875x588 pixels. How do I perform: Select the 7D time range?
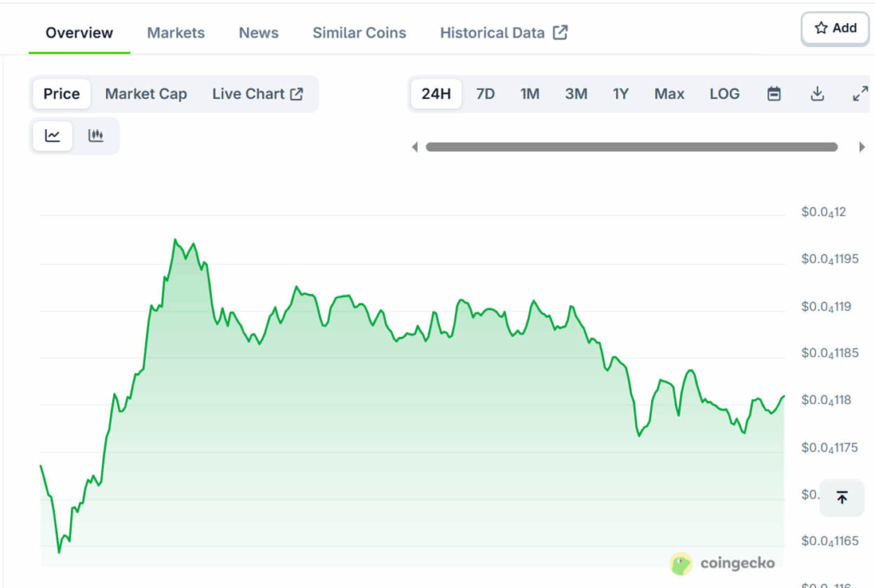485,94
